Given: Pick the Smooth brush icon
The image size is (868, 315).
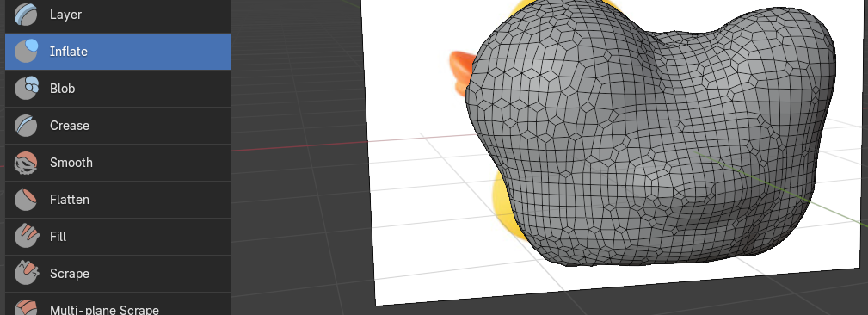Looking at the screenshot, I should click(26, 163).
